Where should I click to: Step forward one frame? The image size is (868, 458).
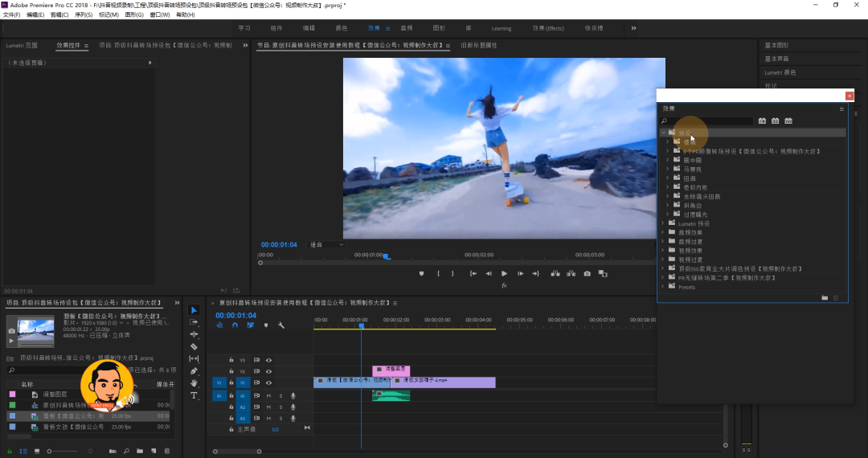coord(520,274)
